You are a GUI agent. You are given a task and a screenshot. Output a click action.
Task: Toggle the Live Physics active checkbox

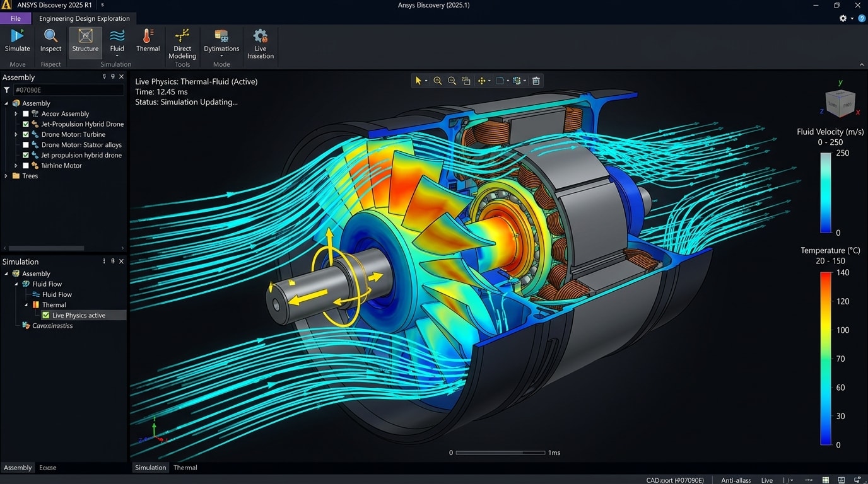[45, 315]
